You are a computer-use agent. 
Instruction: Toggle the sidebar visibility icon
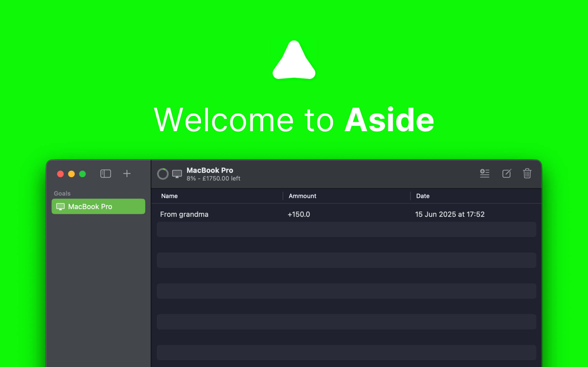click(x=105, y=174)
